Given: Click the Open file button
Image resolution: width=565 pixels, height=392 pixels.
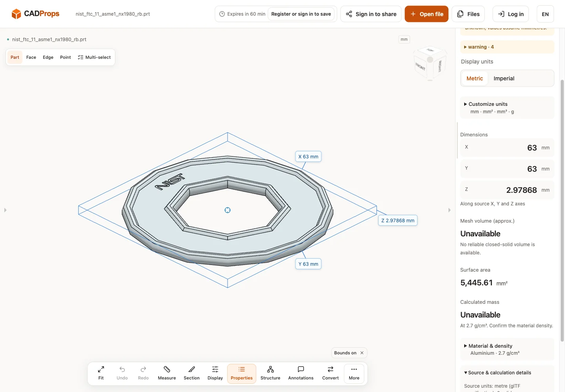Looking at the screenshot, I should coord(426,14).
